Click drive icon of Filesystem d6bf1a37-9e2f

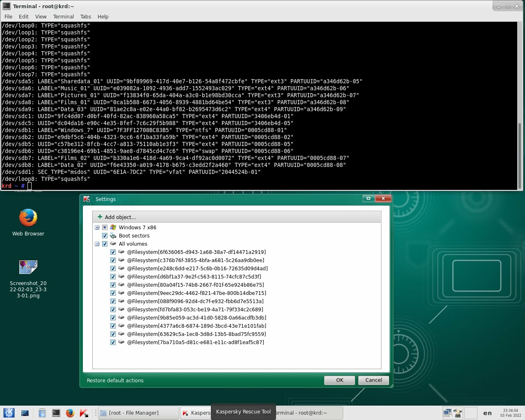[121, 276]
